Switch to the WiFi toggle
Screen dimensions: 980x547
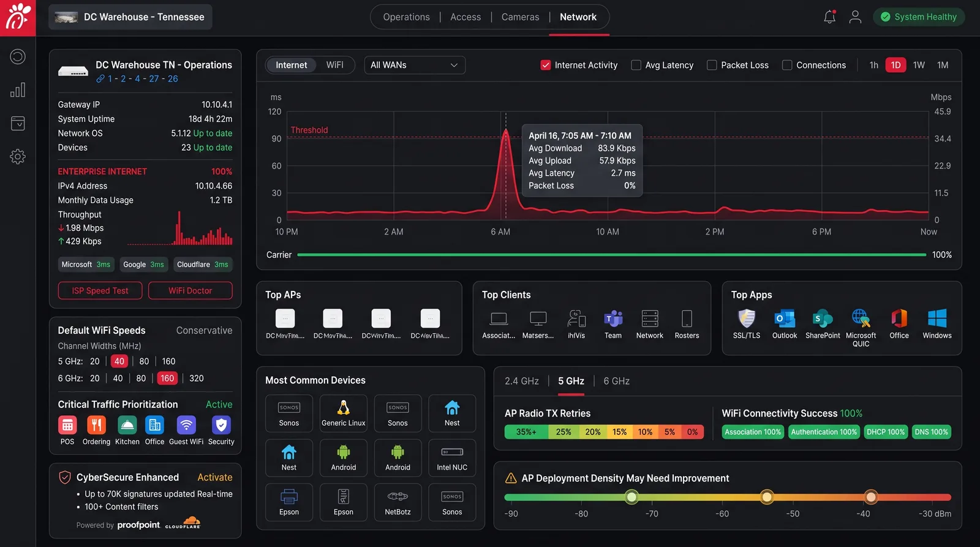[334, 65]
